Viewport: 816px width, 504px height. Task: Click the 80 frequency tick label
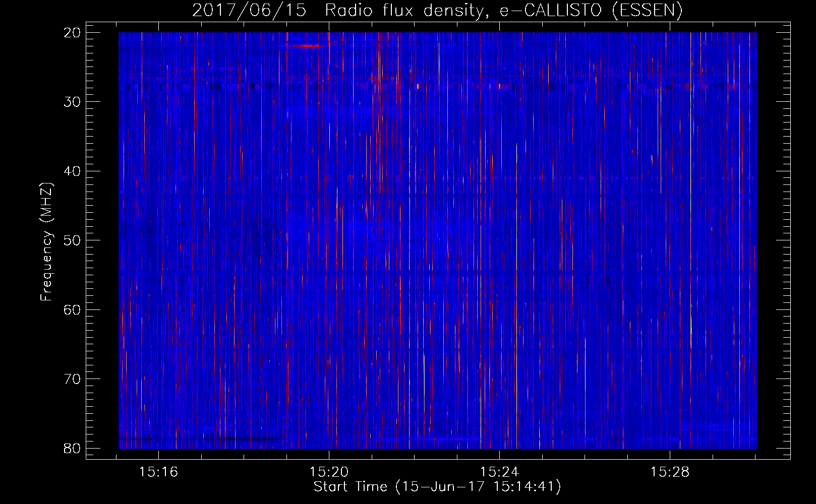[x=72, y=449]
